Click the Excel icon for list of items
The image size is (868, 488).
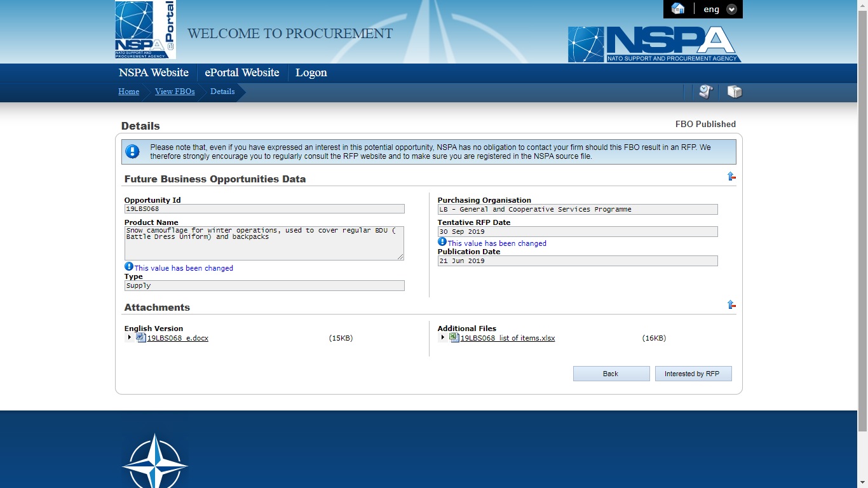click(454, 338)
